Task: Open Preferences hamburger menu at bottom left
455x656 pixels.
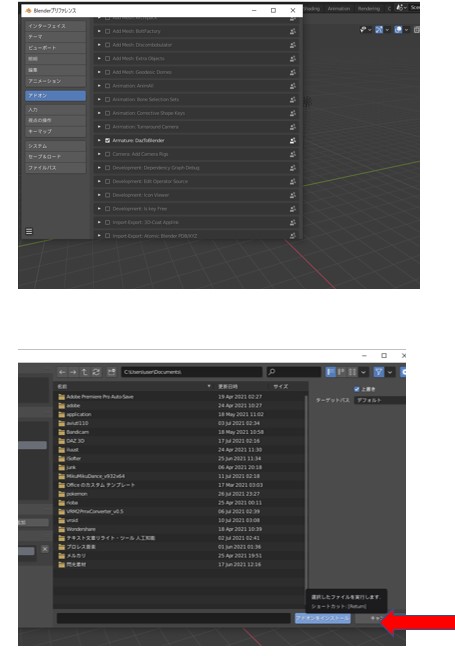Action: 29,231
